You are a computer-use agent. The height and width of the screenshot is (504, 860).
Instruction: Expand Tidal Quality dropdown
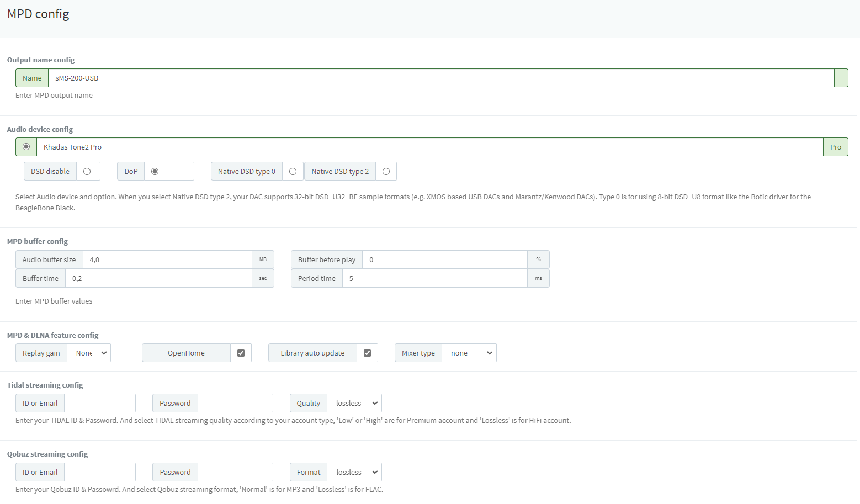pyautogui.click(x=354, y=404)
